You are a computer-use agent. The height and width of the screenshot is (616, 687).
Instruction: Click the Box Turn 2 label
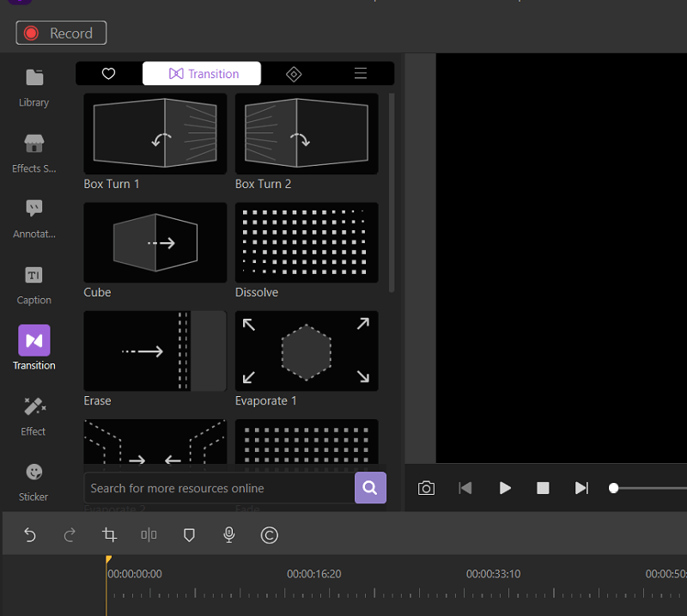pyautogui.click(x=263, y=184)
